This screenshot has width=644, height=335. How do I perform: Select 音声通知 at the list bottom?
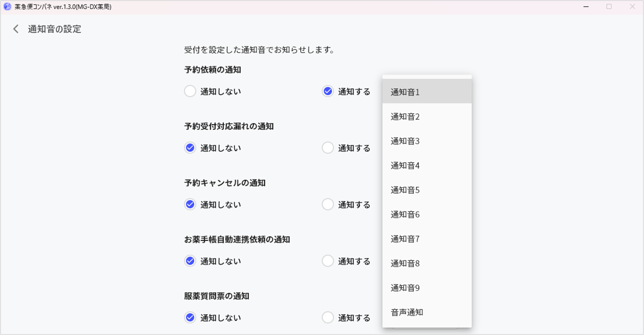426,313
